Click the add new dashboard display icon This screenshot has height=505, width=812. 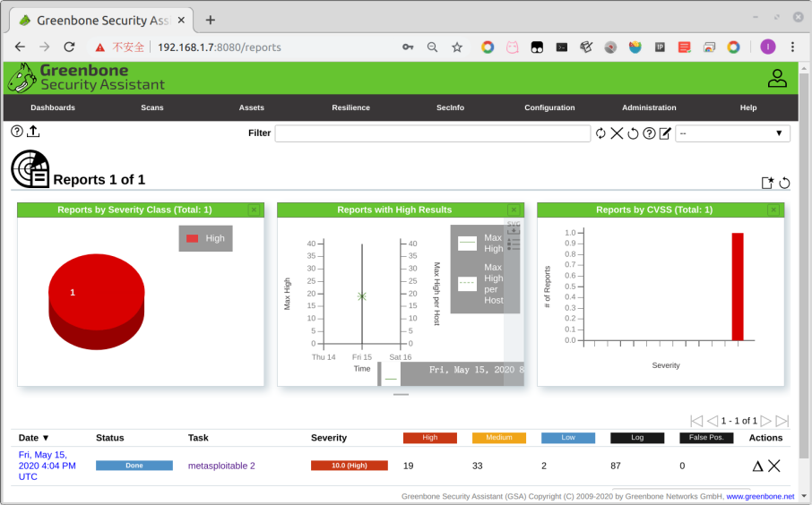767,183
